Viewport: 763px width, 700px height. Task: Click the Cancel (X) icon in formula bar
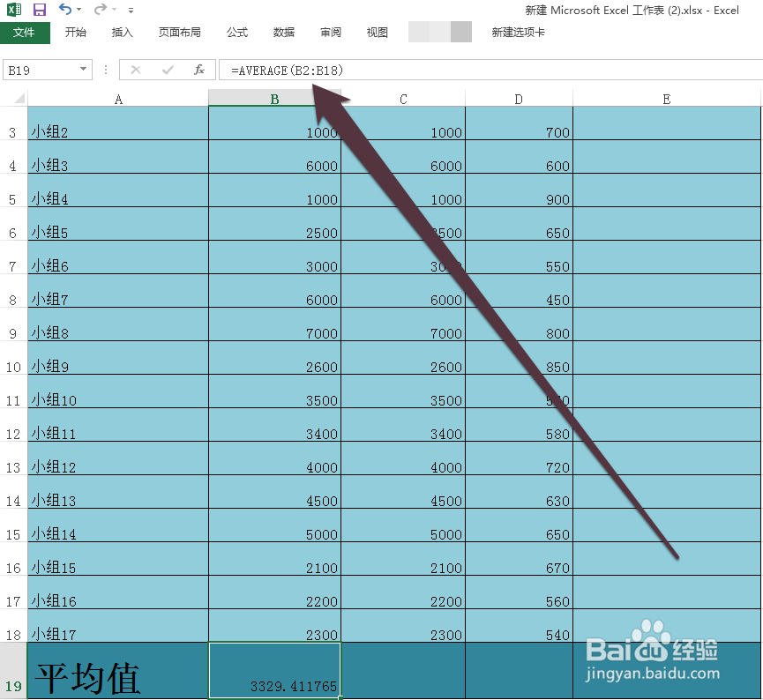pyautogui.click(x=137, y=70)
